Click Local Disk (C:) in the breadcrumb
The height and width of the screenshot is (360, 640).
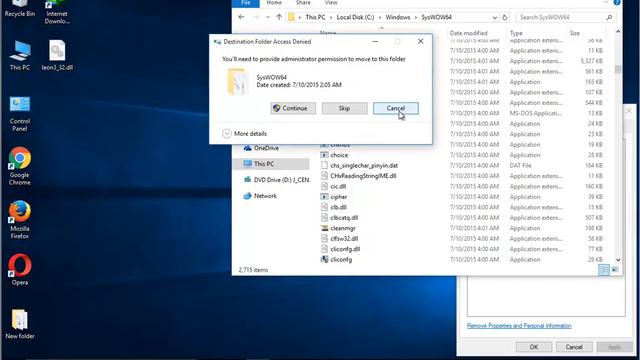click(x=355, y=17)
